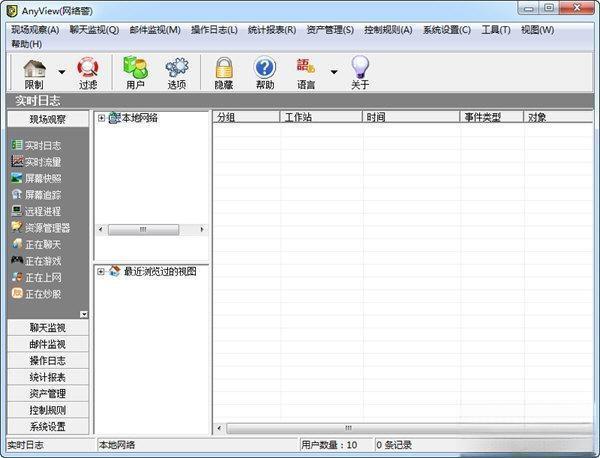Click the AnyView shield title bar icon
600x458 pixels.
point(12,11)
